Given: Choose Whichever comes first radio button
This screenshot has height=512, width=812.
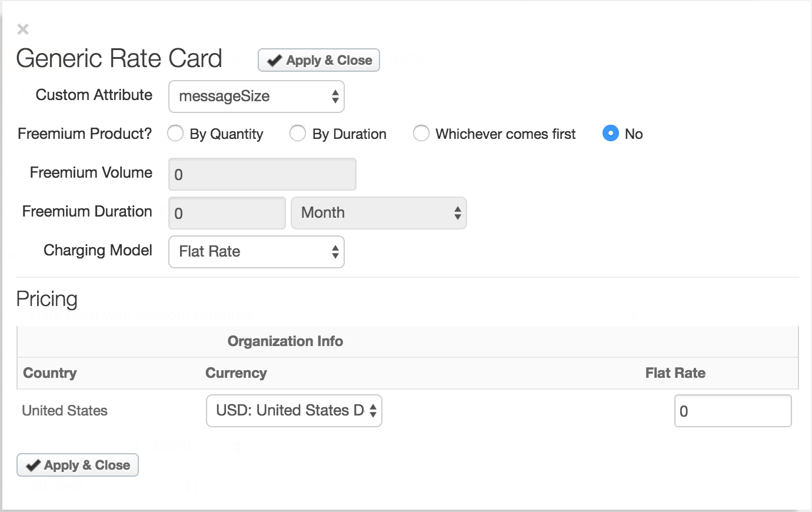Looking at the screenshot, I should coord(421,134).
